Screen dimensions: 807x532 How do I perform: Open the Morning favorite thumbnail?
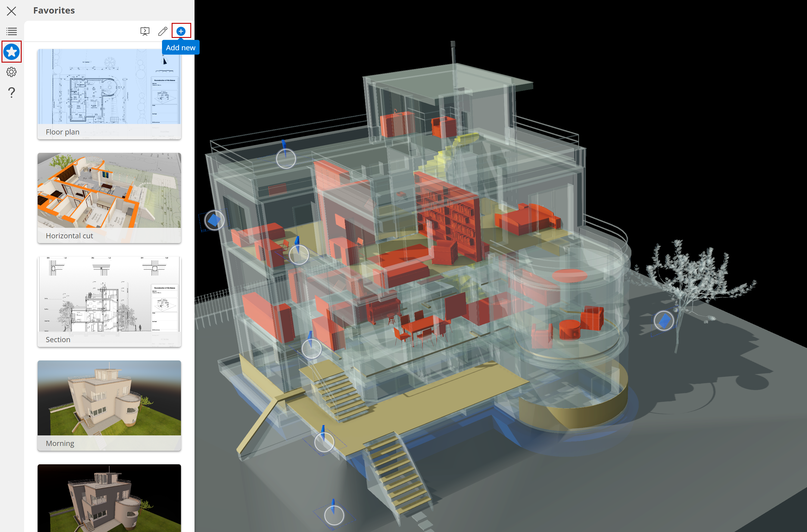click(x=109, y=398)
